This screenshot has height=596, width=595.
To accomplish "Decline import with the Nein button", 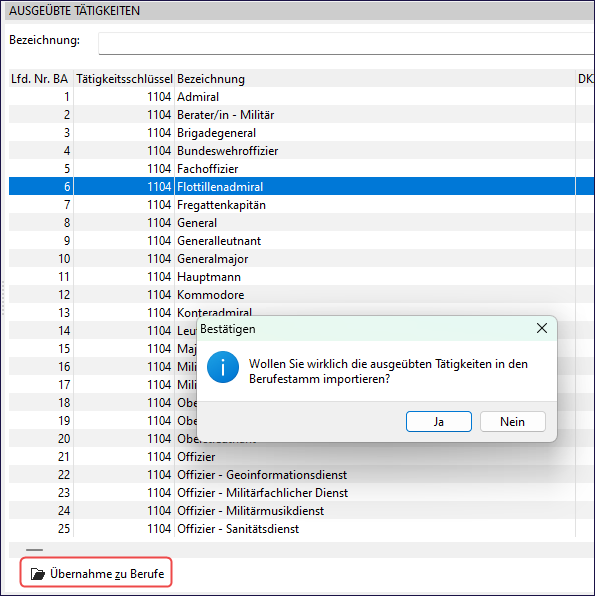I will (512, 422).
